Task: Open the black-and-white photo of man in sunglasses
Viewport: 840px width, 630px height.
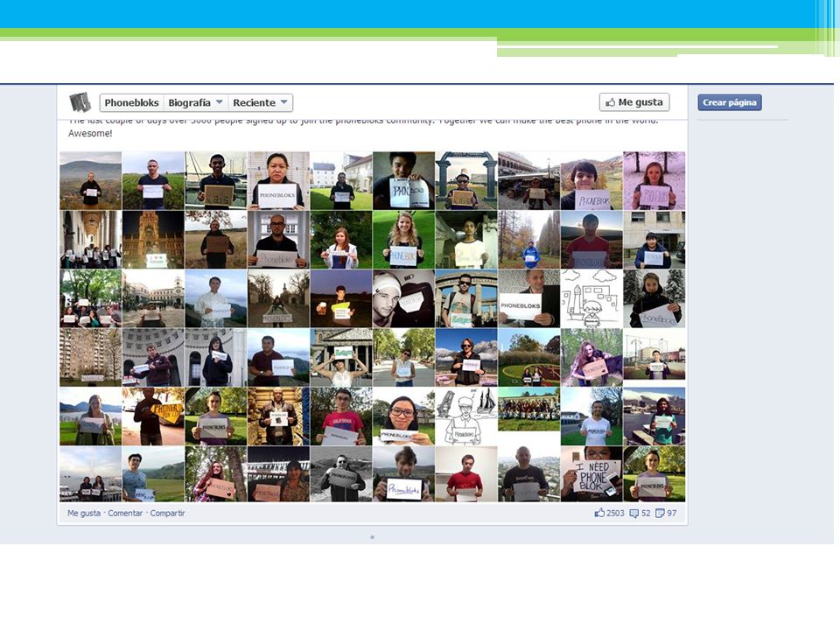Action: click(340, 474)
